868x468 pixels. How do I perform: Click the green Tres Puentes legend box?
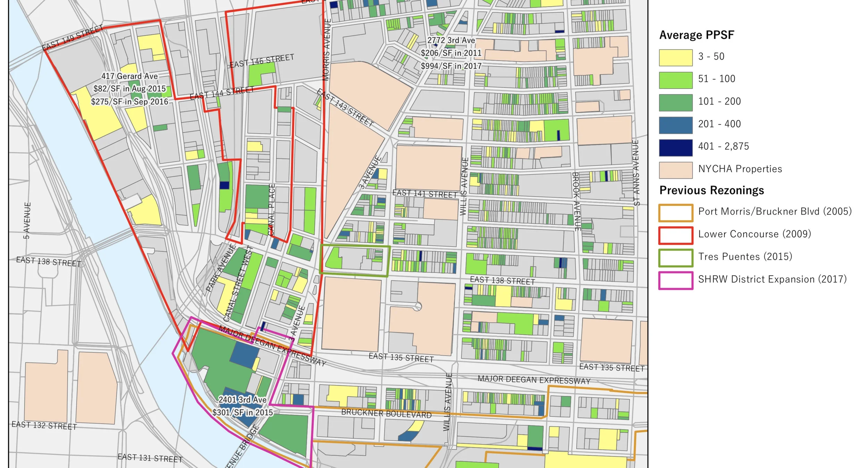click(675, 258)
